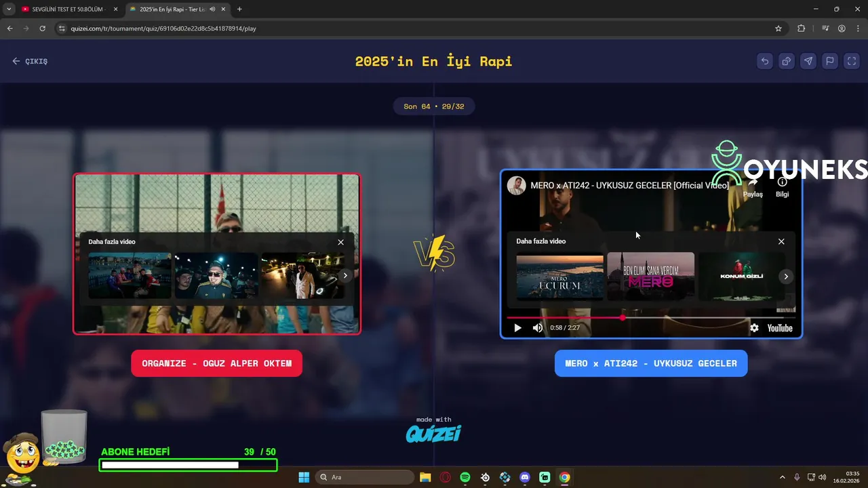Click the send/share paper plane icon
The width and height of the screenshot is (868, 488).
[808, 61]
